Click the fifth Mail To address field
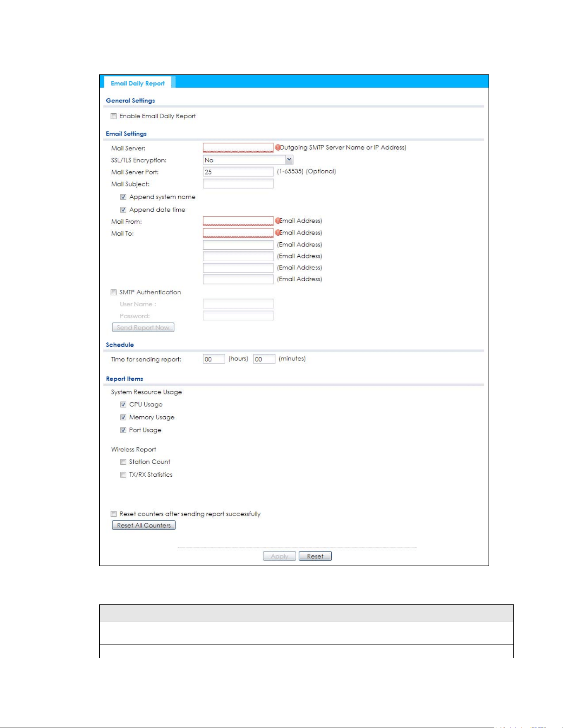 click(x=238, y=279)
